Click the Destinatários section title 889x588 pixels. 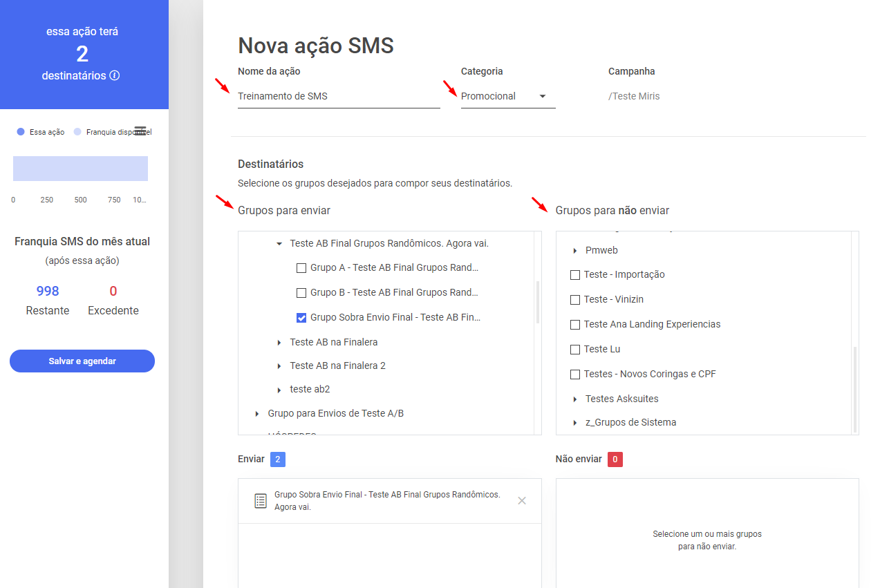[271, 164]
